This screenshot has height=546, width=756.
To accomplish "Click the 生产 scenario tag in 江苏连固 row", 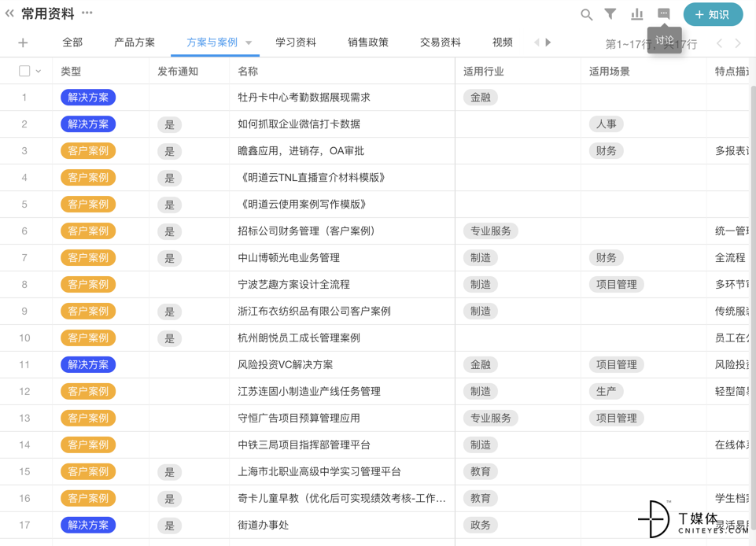I will [606, 391].
